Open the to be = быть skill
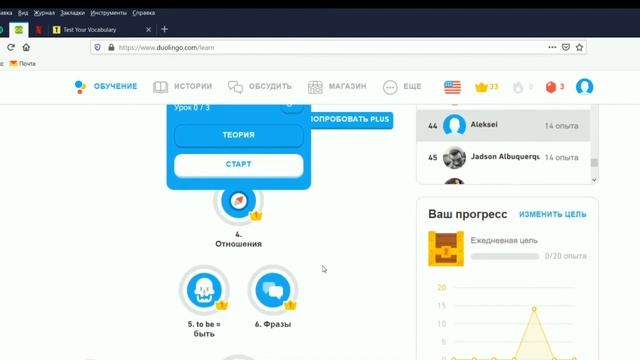640x360 pixels. tap(204, 290)
